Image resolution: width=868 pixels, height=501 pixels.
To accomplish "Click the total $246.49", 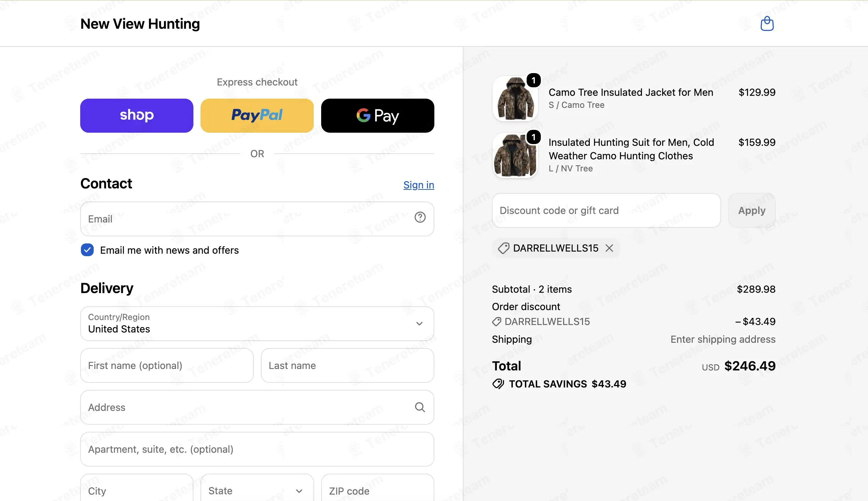I will 750,366.
